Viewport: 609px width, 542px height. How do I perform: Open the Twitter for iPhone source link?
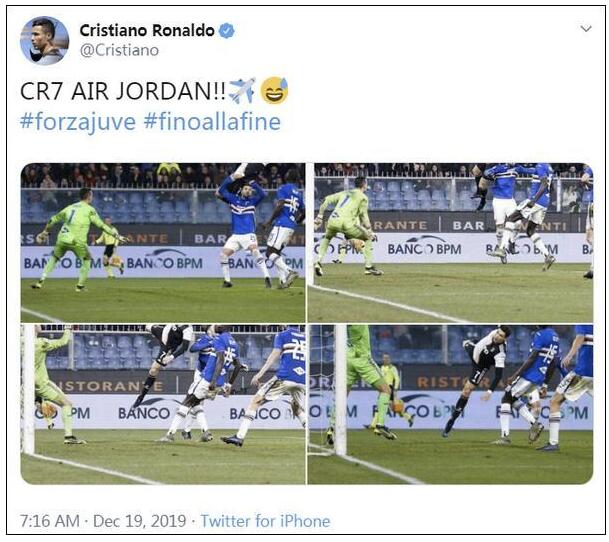(x=265, y=521)
